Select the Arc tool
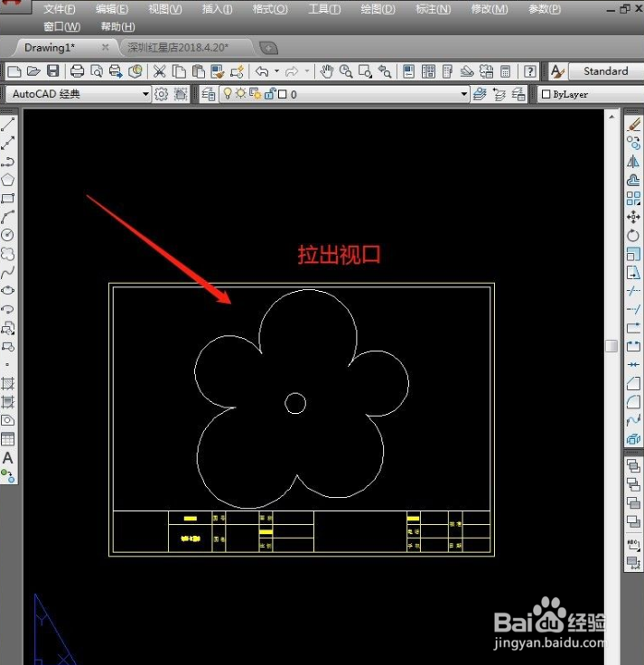This screenshot has height=665, width=644. coord(7,217)
